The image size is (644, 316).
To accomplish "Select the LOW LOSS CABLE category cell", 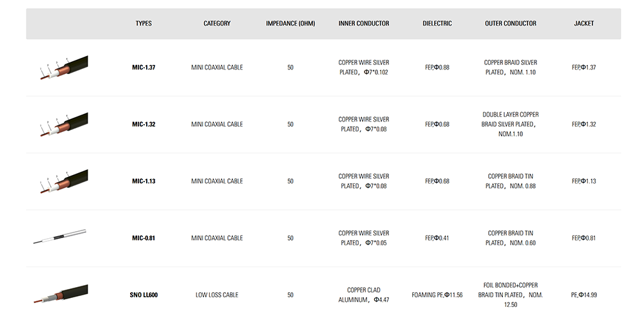I will (x=217, y=295).
